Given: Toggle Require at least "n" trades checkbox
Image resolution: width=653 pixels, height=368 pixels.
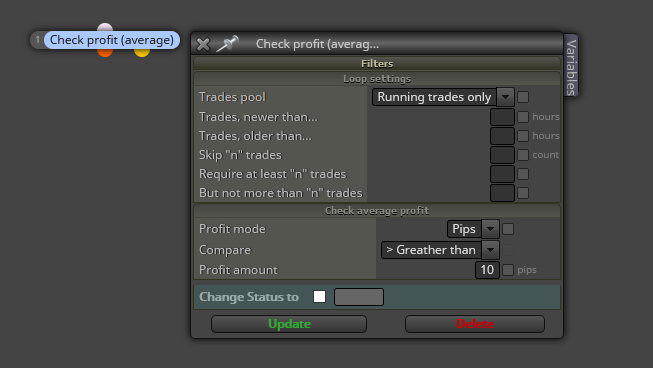Looking at the screenshot, I should [523, 174].
